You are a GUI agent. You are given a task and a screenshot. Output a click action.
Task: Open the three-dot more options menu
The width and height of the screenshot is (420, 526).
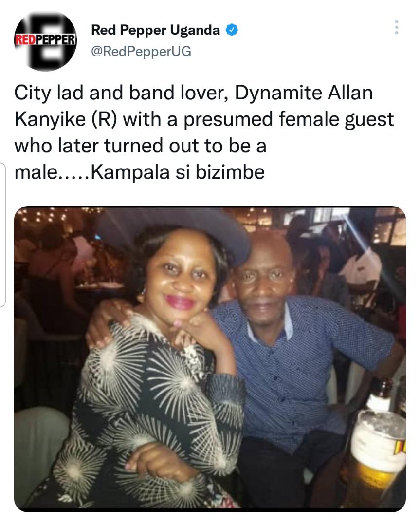[397, 27]
